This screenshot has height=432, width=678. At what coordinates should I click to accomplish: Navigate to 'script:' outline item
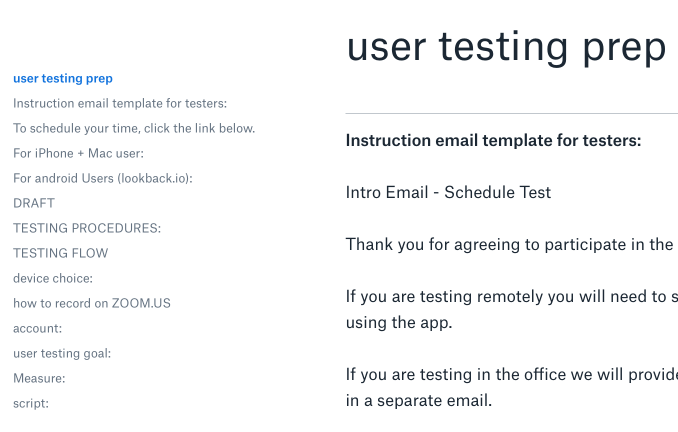31,403
